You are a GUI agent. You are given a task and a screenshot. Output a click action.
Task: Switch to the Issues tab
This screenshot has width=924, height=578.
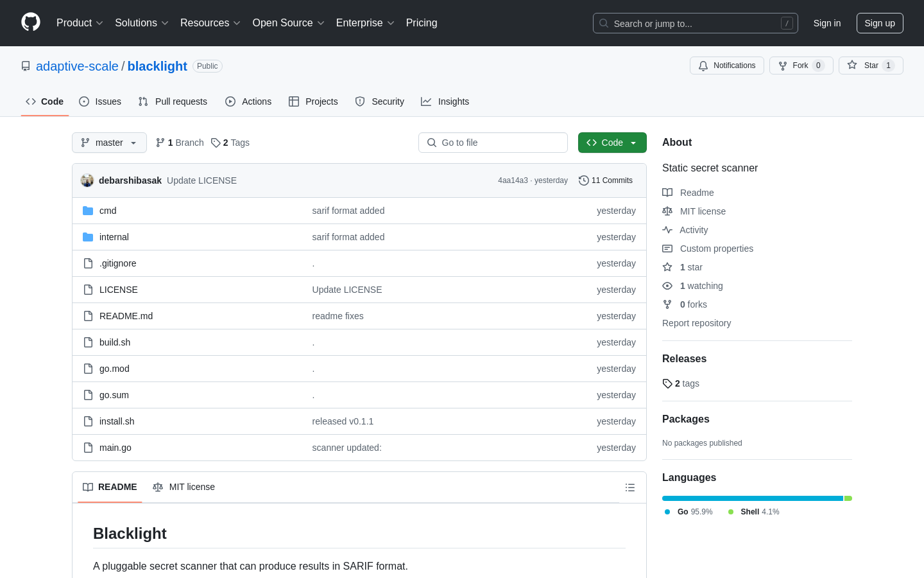(x=100, y=101)
